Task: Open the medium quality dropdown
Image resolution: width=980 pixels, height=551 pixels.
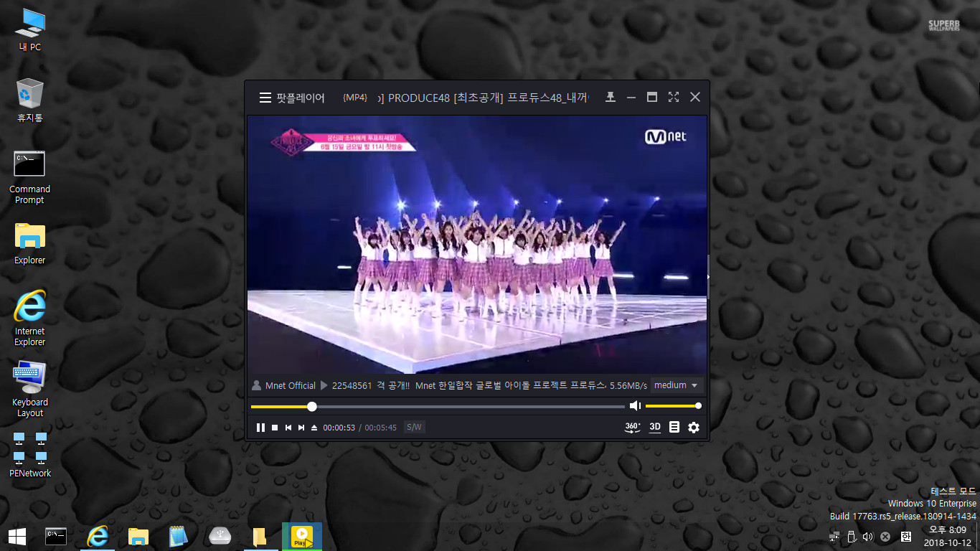Action: coord(677,385)
